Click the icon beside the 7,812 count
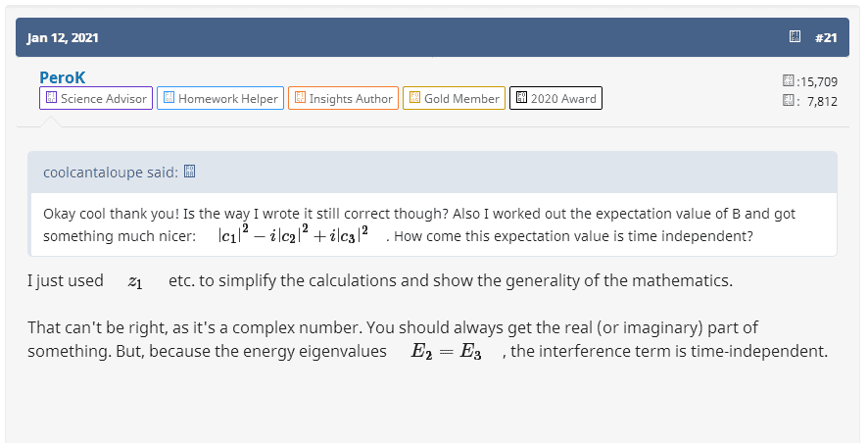The height and width of the screenshot is (445, 868). (x=789, y=100)
